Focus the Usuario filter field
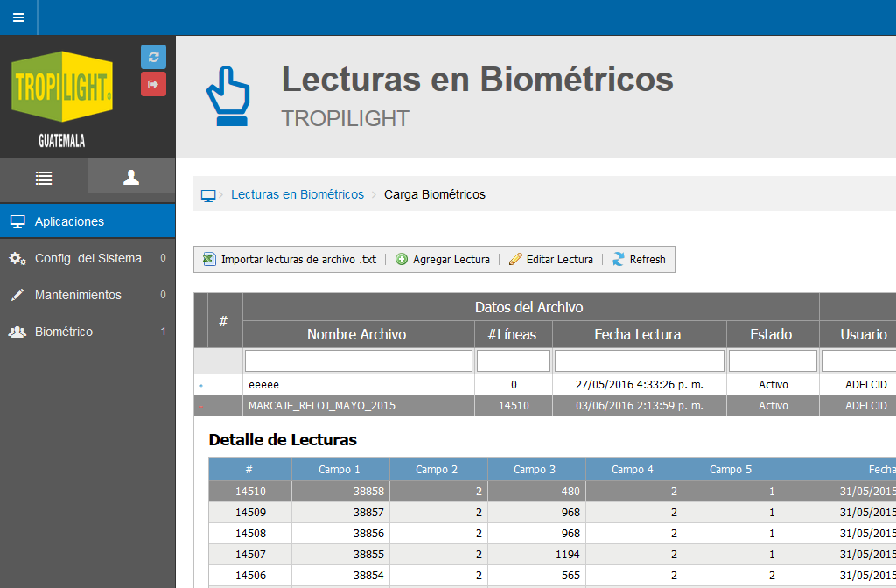This screenshot has height=588, width=896. click(859, 361)
